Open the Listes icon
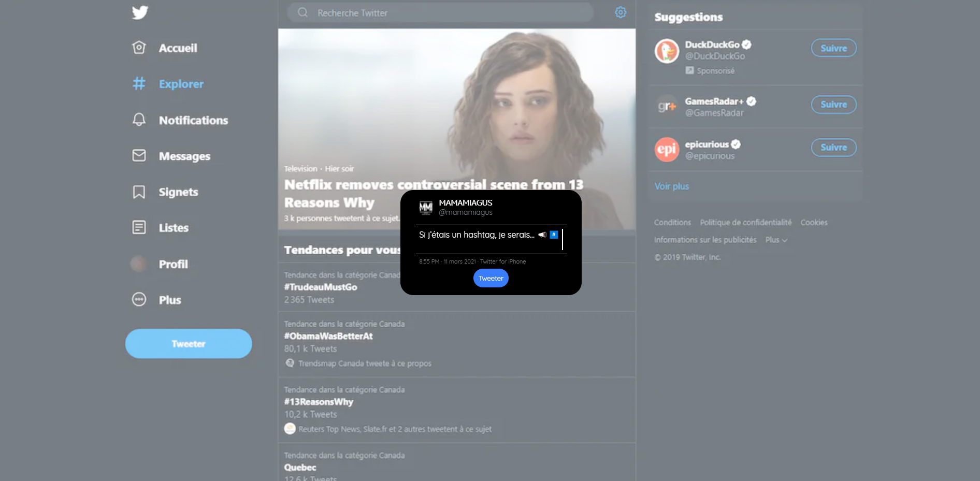The width and height of the screenshot is (980, 481). 139,227
